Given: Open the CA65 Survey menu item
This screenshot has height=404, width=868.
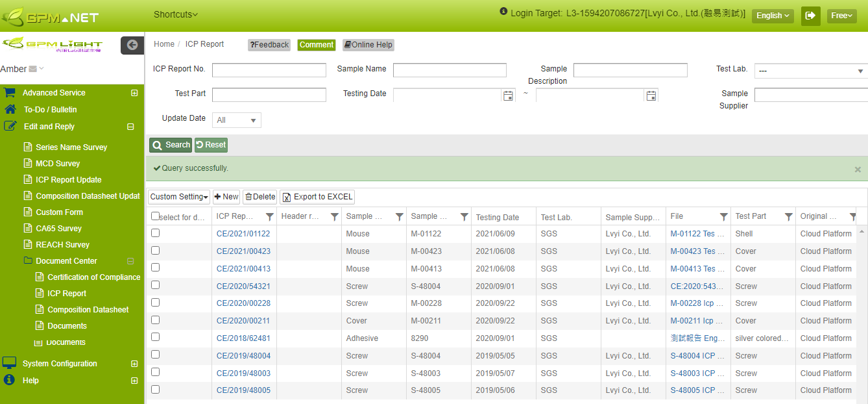Looking at the screenshot, I should tap(58, 228).
